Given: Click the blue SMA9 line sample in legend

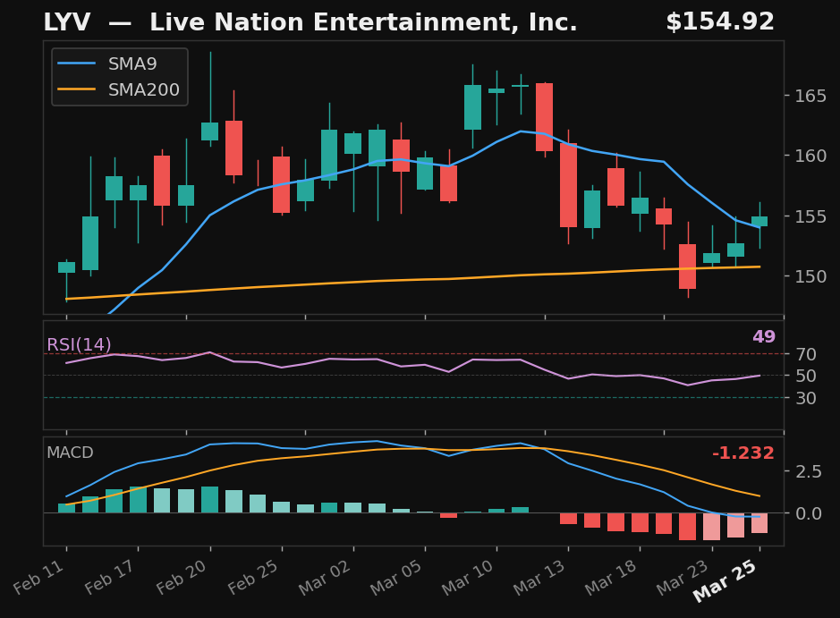Looking at the screenshot, I should [x=78, y=64].
